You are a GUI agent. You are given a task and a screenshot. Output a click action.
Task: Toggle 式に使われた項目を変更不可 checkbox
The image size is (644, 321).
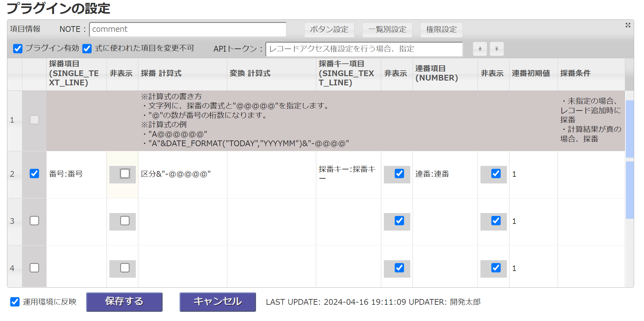coord(87,49)
